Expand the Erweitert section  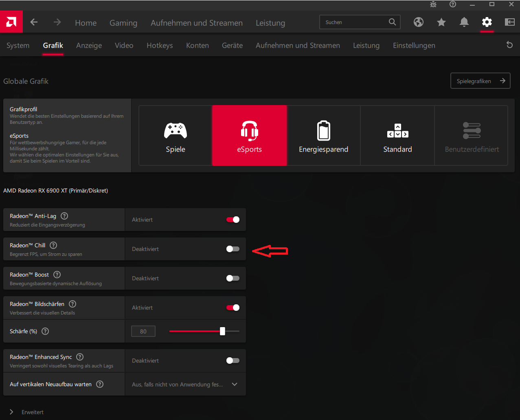[26, 412]
